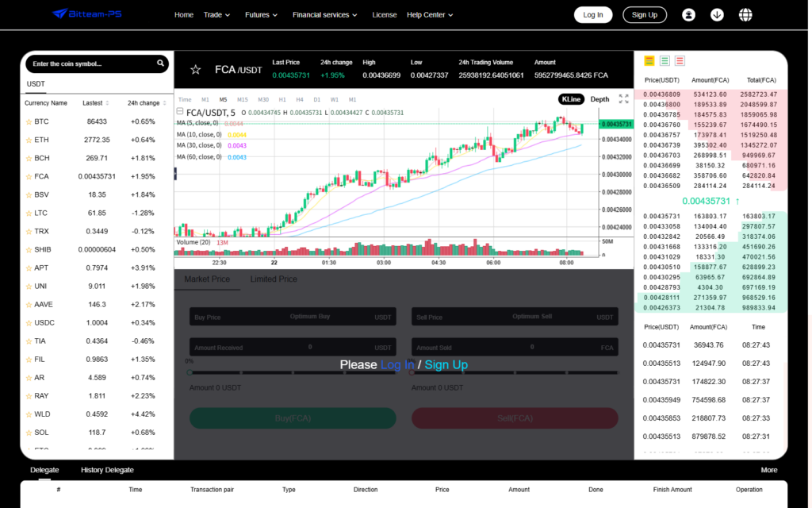Show sell orders only view icon
Viewport: 812px width, 508px height.
point(680,60)
